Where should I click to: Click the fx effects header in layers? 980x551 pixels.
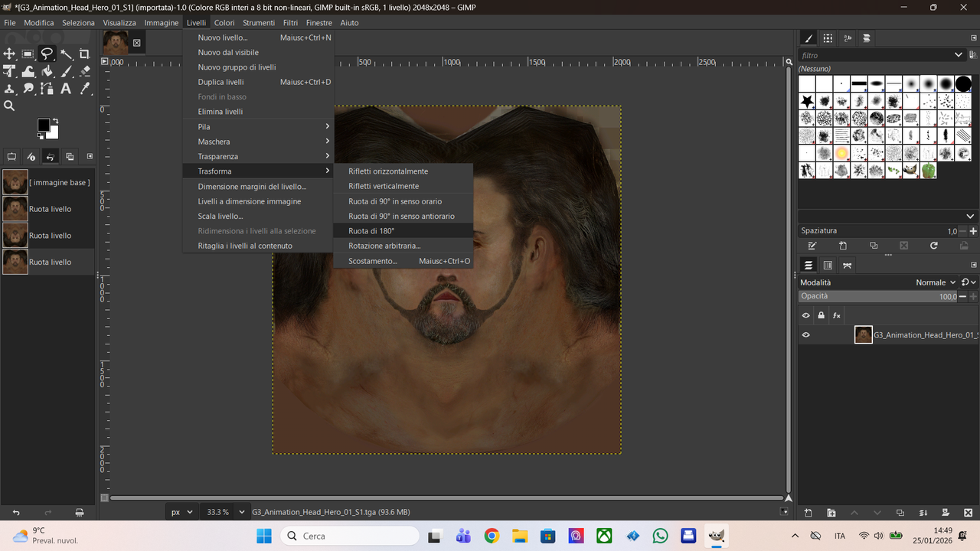pyautogui.click(x=837, y=315)
